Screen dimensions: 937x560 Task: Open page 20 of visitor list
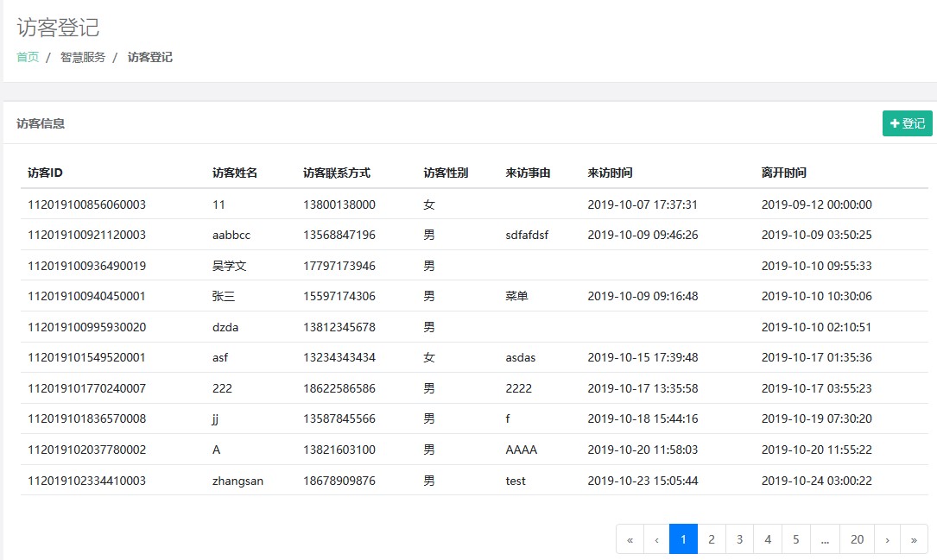coord(857,539)
